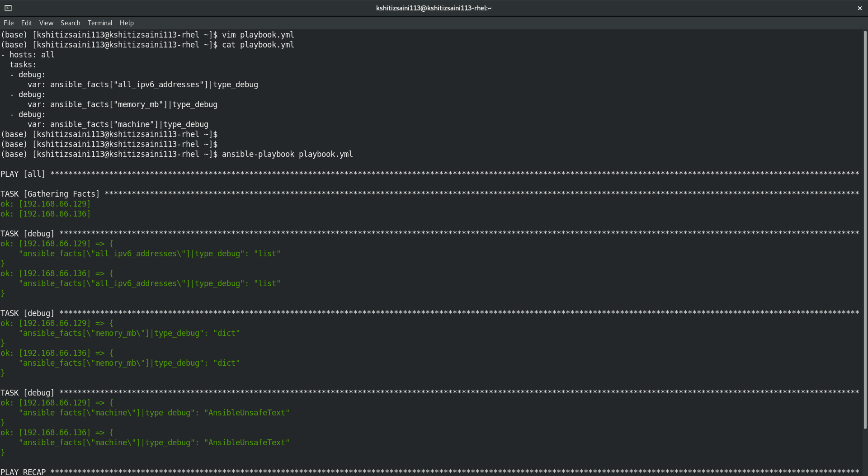
Task: Open the Search menu
Action: click(x=70, y=23)
